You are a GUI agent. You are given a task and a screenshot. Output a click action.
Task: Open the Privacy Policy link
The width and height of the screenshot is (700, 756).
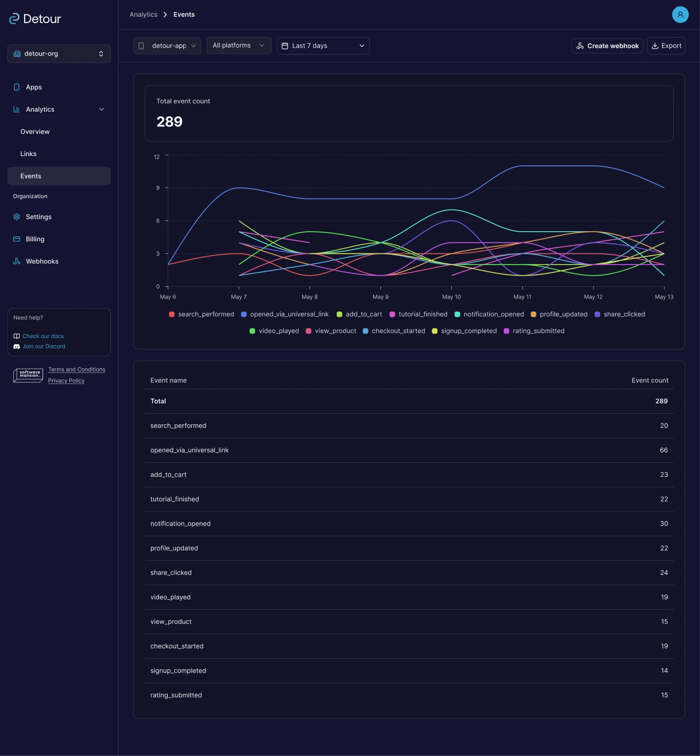66,381
